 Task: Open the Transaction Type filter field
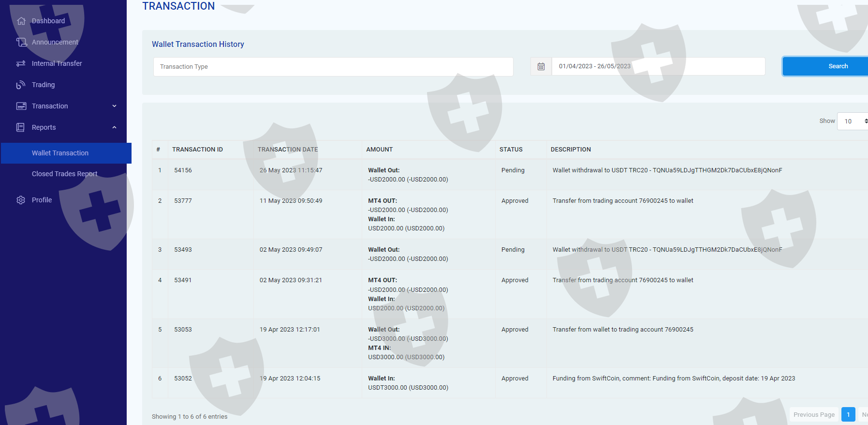coord(333,67)
